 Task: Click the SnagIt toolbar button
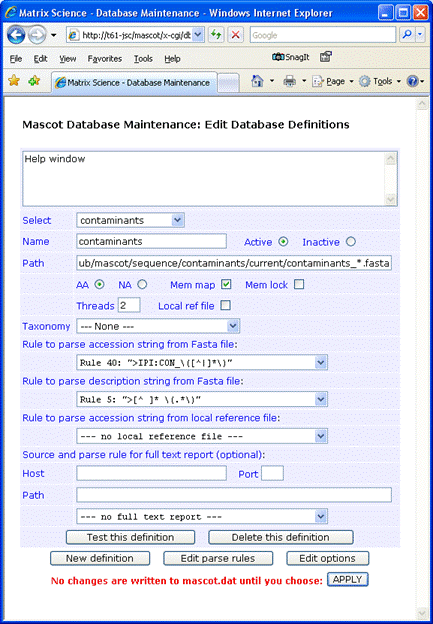(291, 57)
